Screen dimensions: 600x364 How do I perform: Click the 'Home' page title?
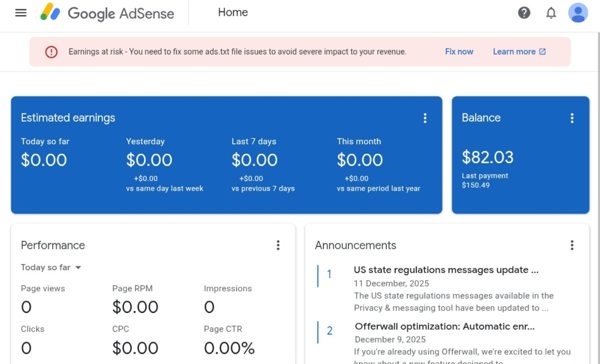tap(232, 13)
